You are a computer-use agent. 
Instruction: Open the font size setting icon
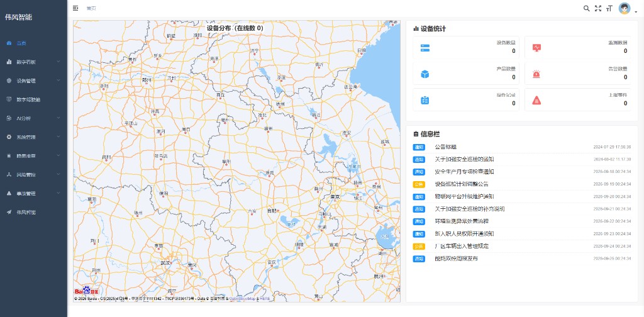(x=609, y=8)
